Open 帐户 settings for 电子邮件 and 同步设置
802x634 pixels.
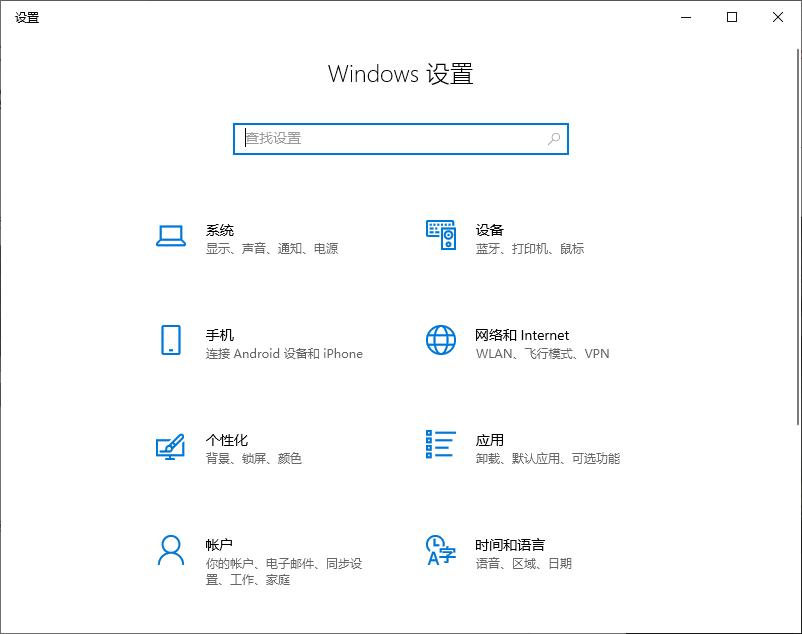click(219, 545)
